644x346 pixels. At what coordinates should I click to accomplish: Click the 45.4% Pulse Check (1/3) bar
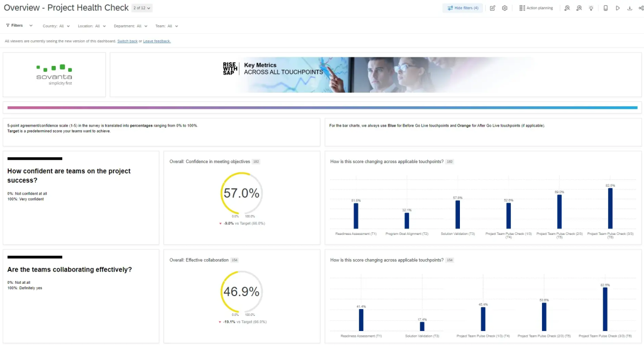[483, 319]
